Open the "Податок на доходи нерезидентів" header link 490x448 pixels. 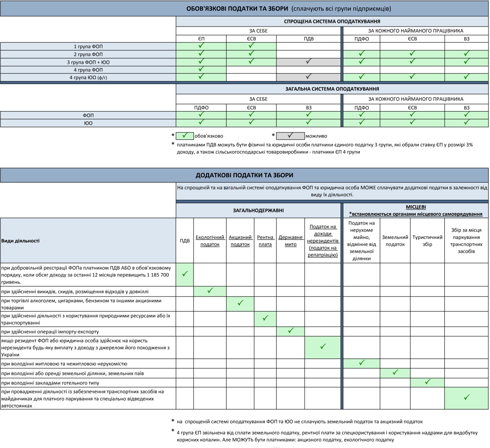pyautogui.click(x=323, y=241)
